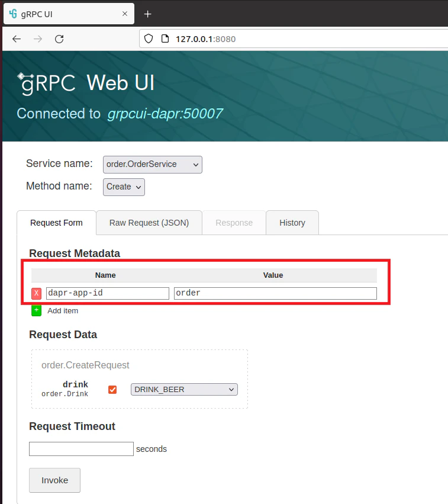Image resolution: width=448 pixels, height=504 pixels.
Task: Click the grpcui-dapr:50007 connection text
Action: [x=165, y=114]
